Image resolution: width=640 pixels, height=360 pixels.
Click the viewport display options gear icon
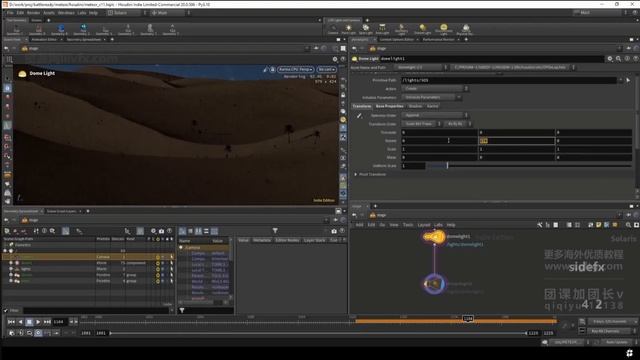335,59
